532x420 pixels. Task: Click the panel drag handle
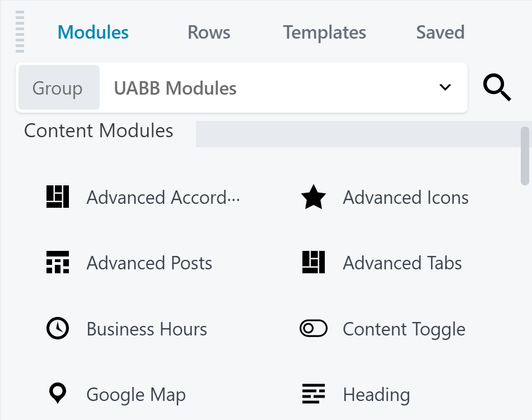(x=19, y=31)
